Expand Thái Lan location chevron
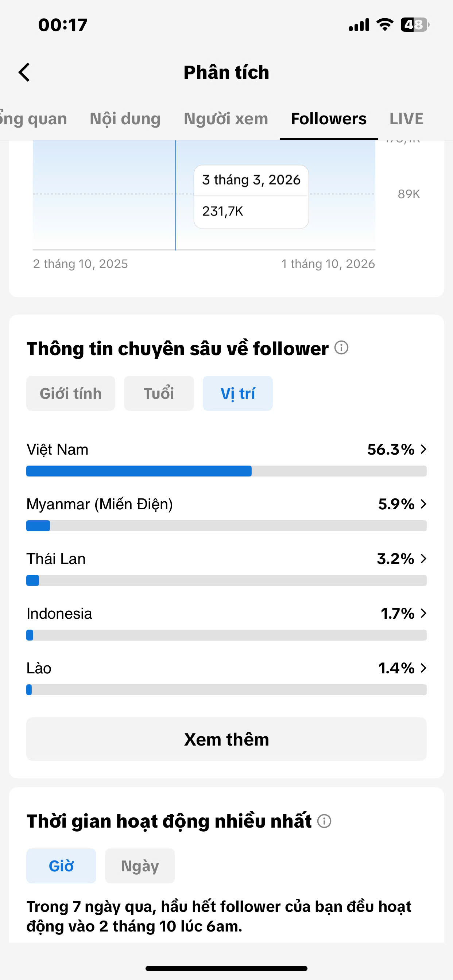 click(x=423, y=559)
